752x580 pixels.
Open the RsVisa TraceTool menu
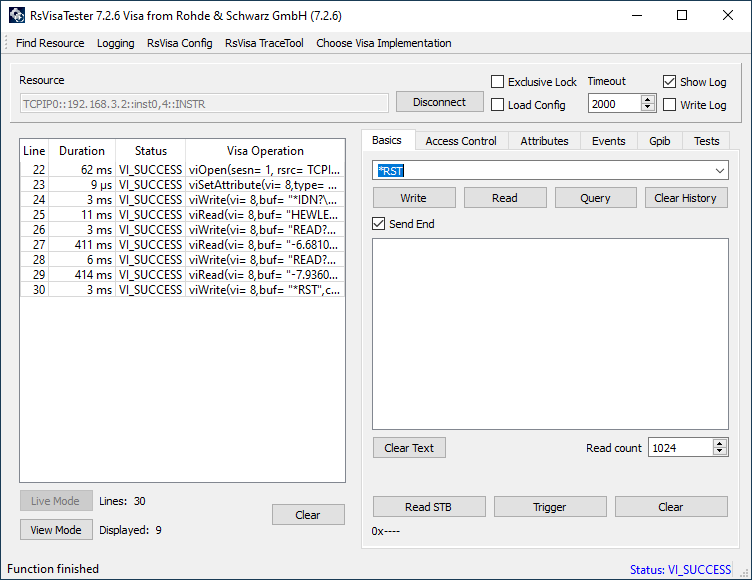264,43
